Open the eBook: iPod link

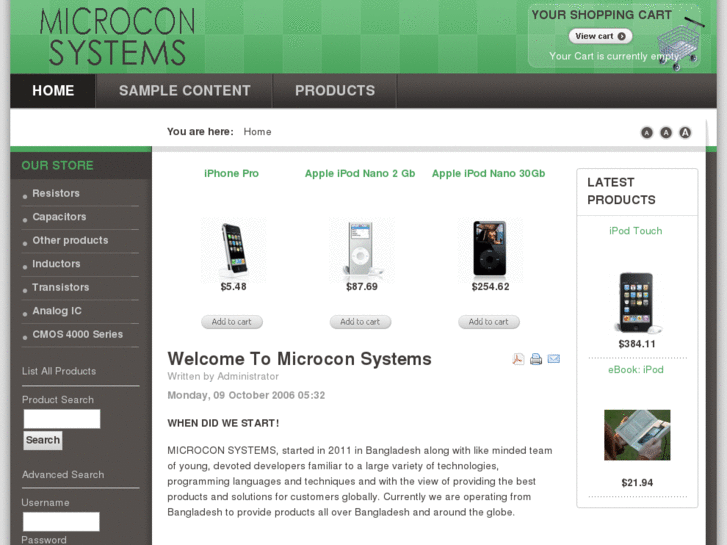pos(636,370)
